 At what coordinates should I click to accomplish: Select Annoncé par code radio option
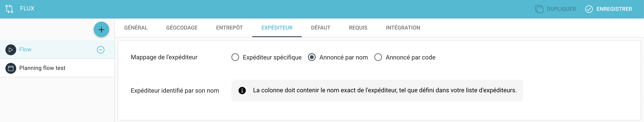(x=378, y=57)
